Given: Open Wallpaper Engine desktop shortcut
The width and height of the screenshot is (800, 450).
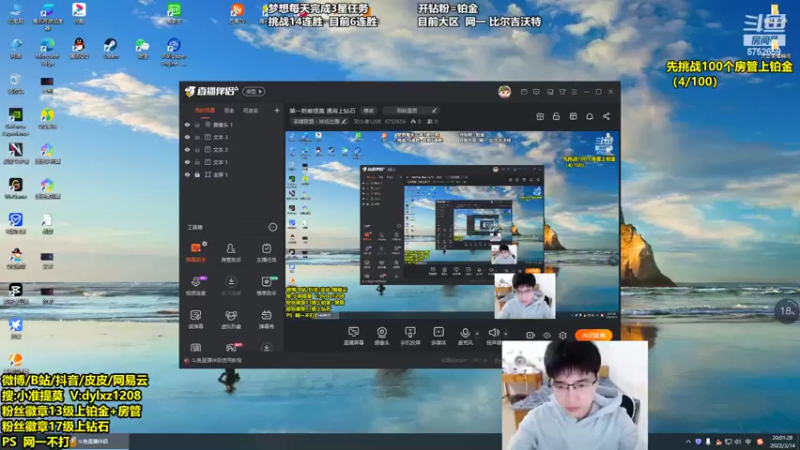Looking at the screenshot, I should tap(173, 51).
